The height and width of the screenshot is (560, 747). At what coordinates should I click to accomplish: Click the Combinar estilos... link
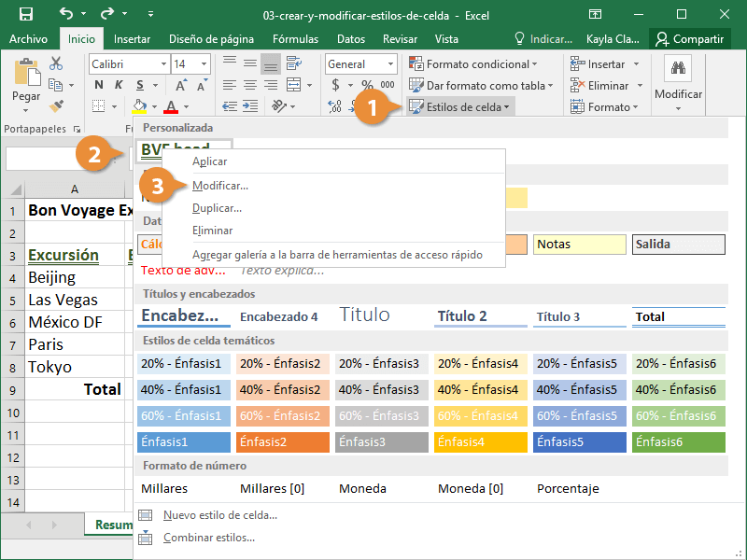[208, 538]
